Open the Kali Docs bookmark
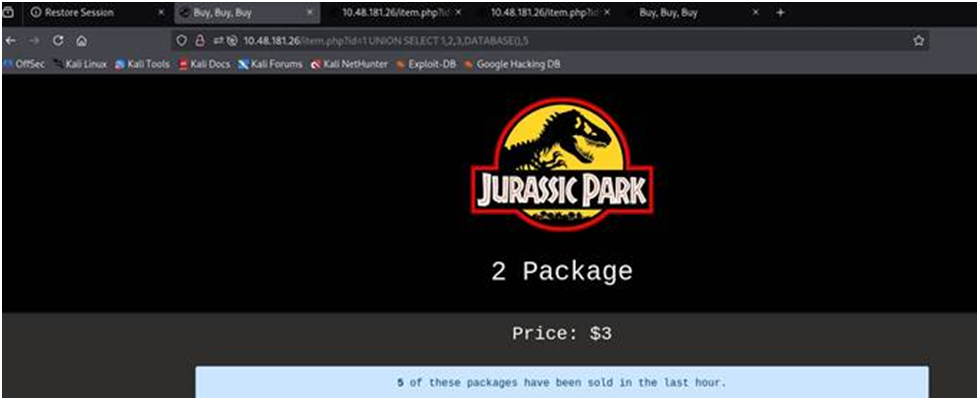979x400 pixels. tap(204, 64)
